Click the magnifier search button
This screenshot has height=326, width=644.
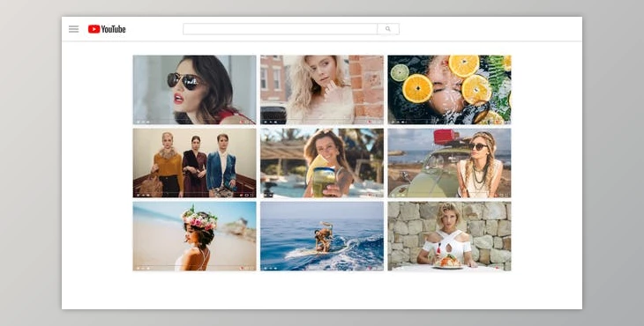coord(388,29)
